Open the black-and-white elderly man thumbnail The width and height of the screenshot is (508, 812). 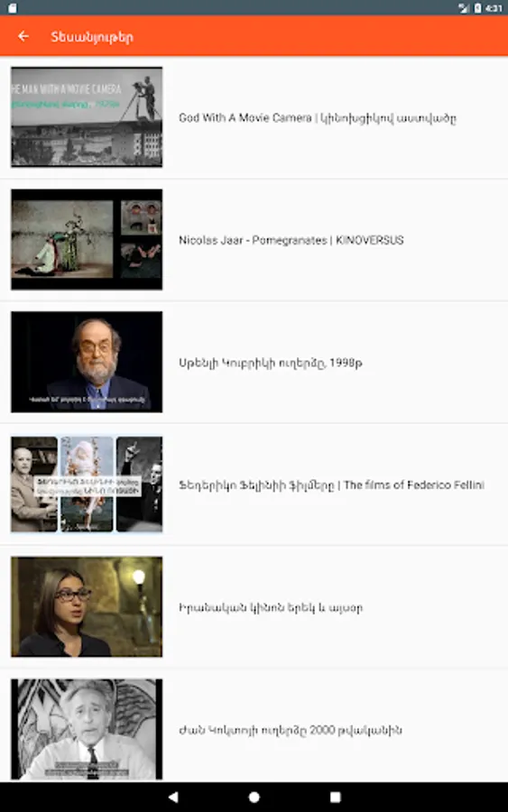click(87, 729)
